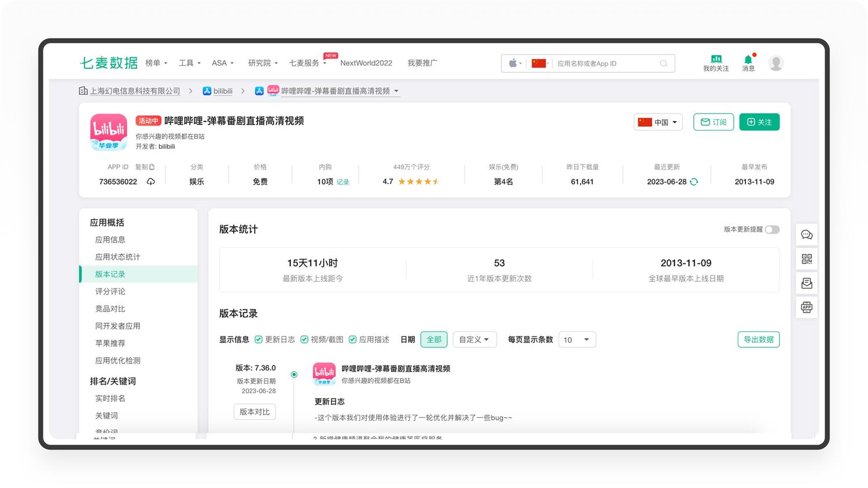The width and height of the screenshot is (868, 488).
Task: Open the 每页显示条数 dropdown showing 10
Action: pos(576,340)
